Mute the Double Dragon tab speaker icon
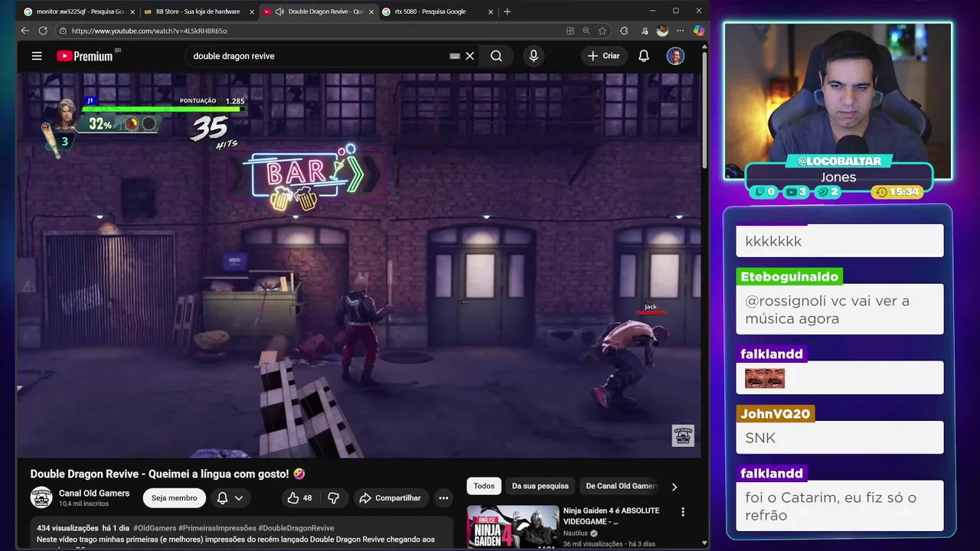 [279, 11]
